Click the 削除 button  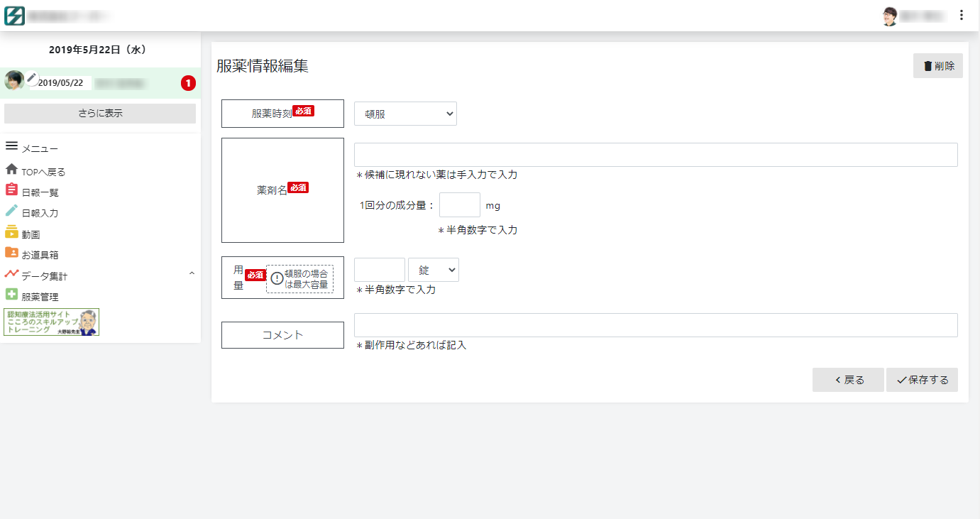click(937, 66)
